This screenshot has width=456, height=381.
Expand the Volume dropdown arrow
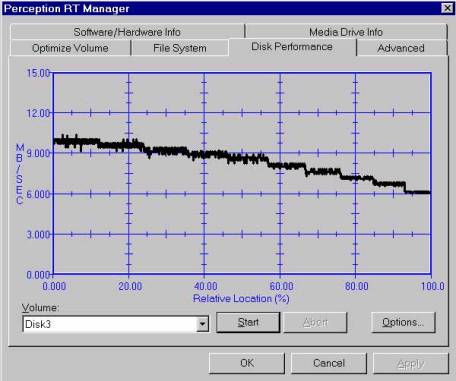pyautogui.click(x=202, y=324)
